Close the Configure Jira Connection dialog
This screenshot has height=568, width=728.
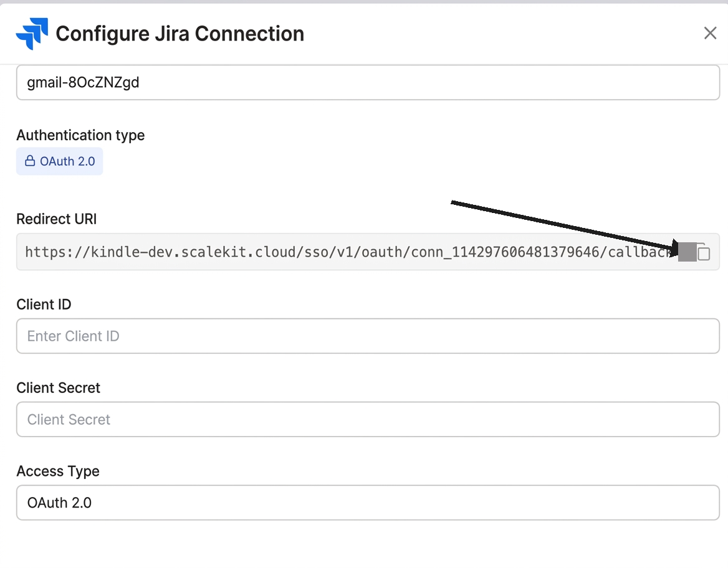pos(710,33)
